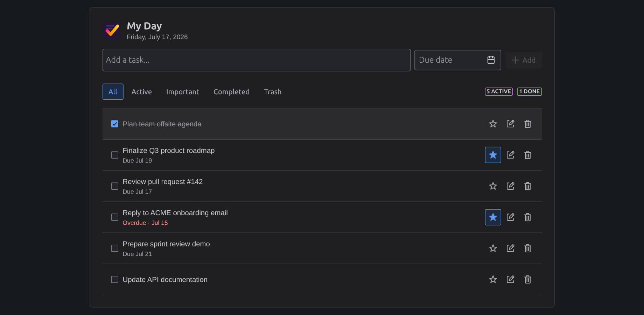The width and height of the screenshot is (644, 315).
Task: Click the 'Friday, July 17, 2026' date
Action: coord(157,37)
